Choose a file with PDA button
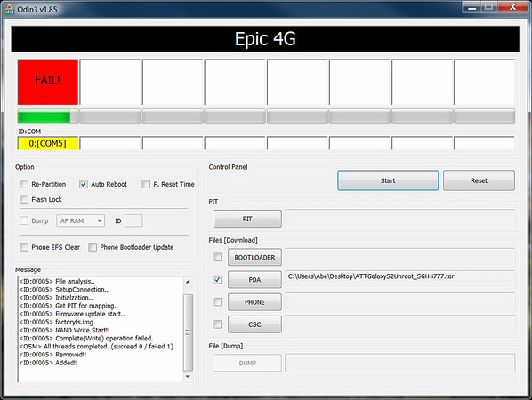532x400 pixels. click(254, 280)
